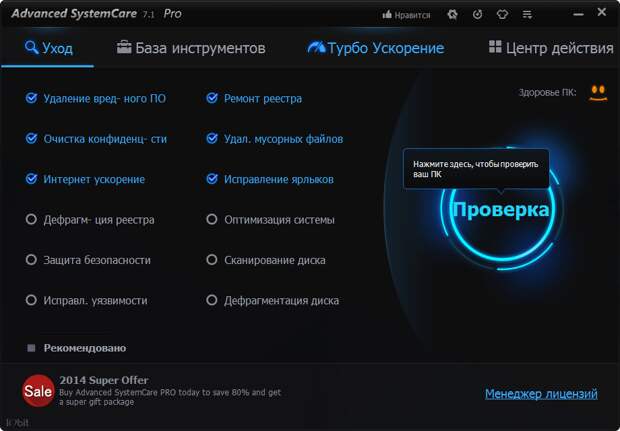Minimize the Advanced SystemCare window
The height and width of the screenshot is (431, 620).
(x=578, y=15)
